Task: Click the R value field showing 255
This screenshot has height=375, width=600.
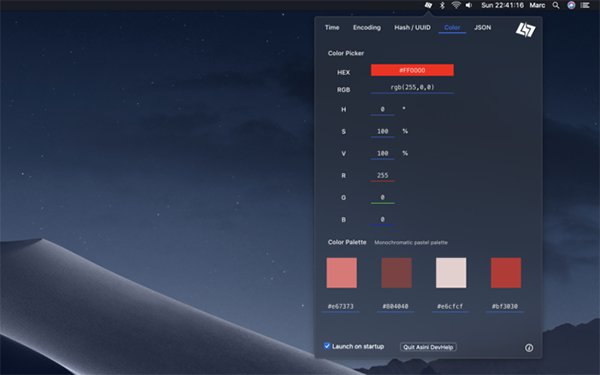Action: pos(383,176)
